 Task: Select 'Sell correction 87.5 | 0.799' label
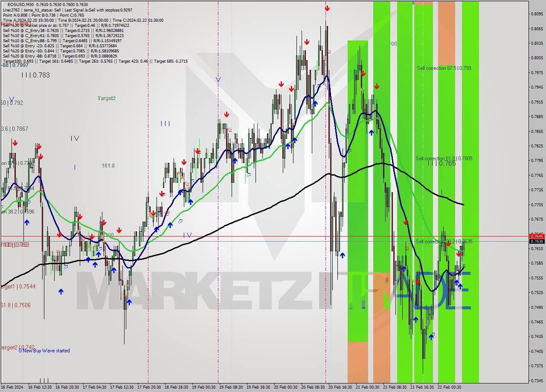[x=444, y=68]
